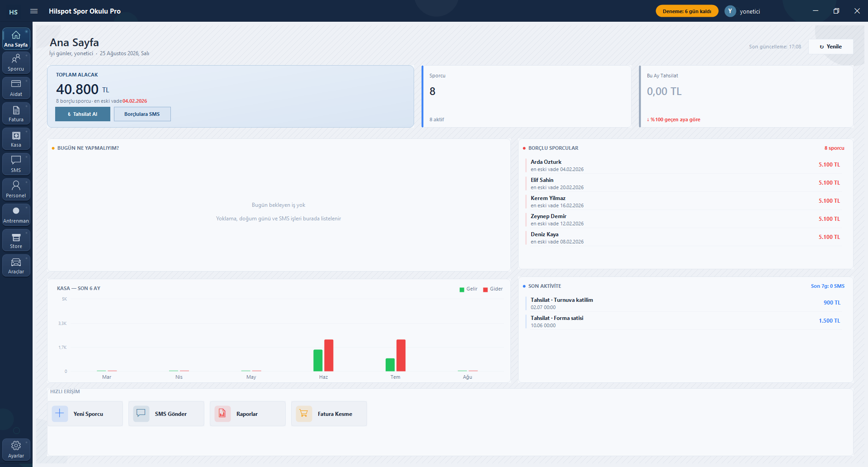
Task: Toggle the Gelir legend swatch
Action: pyautogui.click(x=462, y=290)
